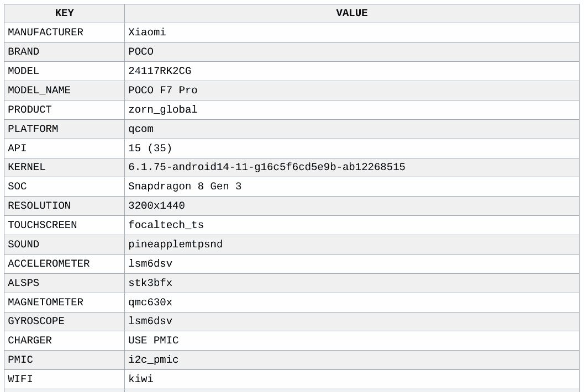Click the ACCELEROMETER key cell

pyautogui.click(x=49, y=264)
